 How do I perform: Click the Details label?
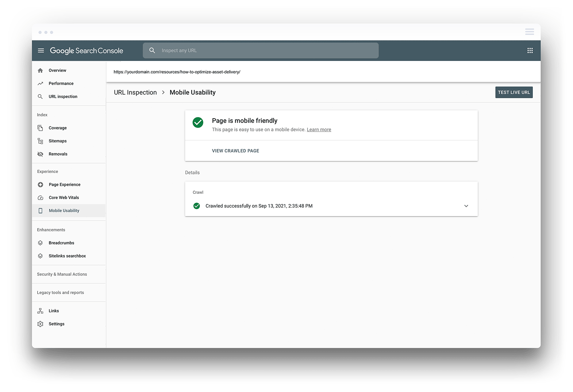tap(192, 173)
